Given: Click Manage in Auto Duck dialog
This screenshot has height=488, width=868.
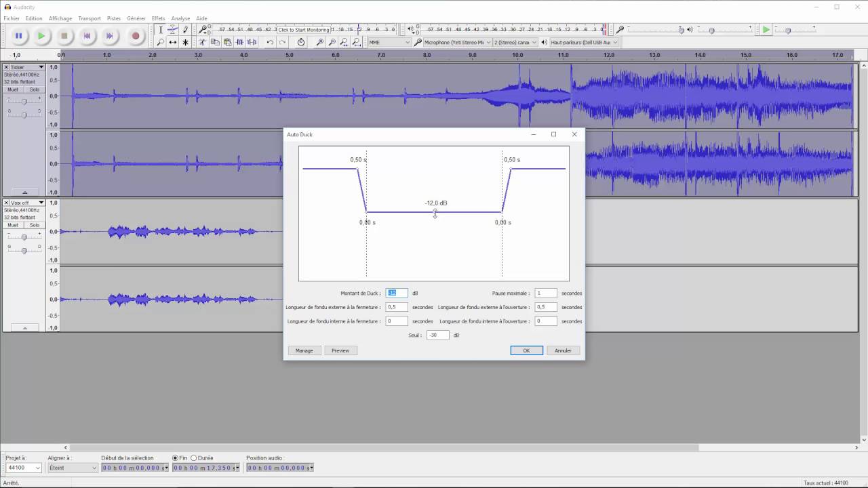Looking at the screenshot, I should click(x=304, y=350).
